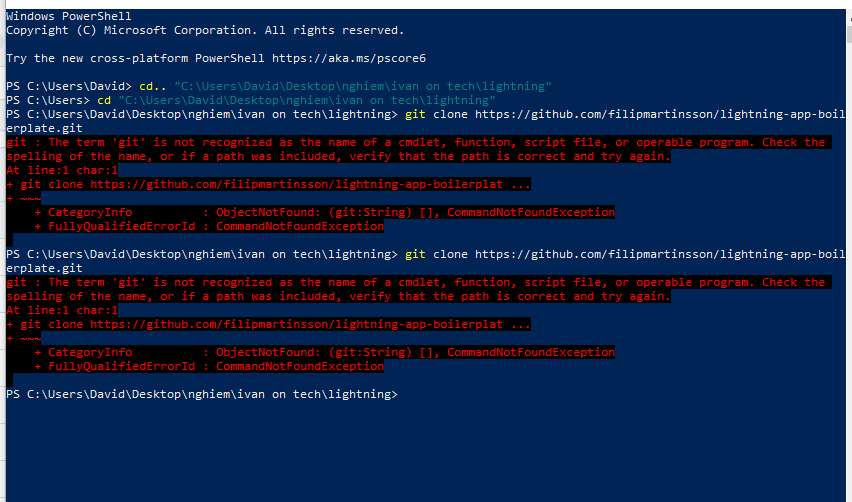Click the first yellow 'git' command word

415,115
